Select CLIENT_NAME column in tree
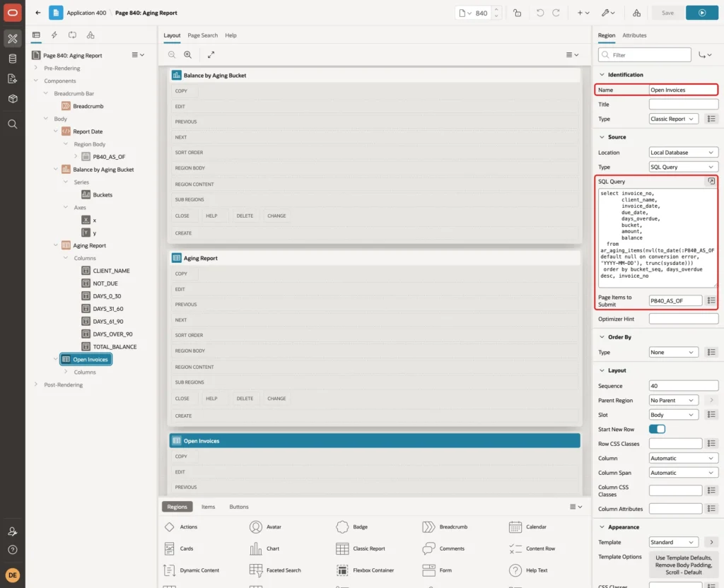724x588 pixels. pyautogui.click(x=111, y=271)
